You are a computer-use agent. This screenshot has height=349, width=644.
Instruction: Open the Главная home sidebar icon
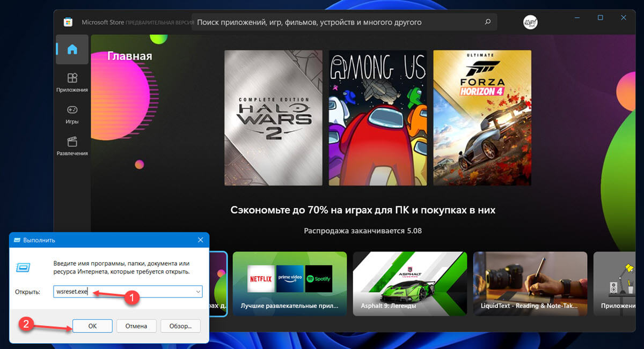[x=72, y=49]
